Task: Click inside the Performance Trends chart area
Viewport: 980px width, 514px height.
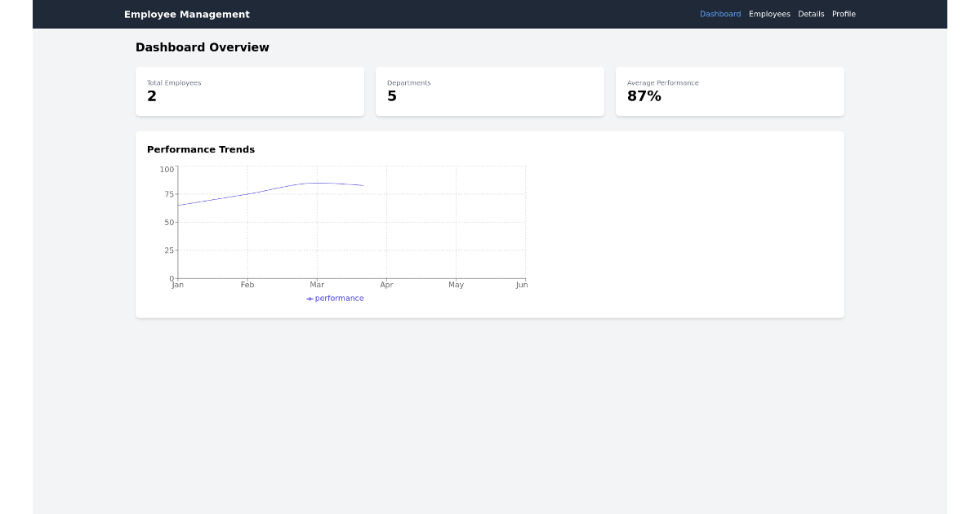Action: click(351, 224)
